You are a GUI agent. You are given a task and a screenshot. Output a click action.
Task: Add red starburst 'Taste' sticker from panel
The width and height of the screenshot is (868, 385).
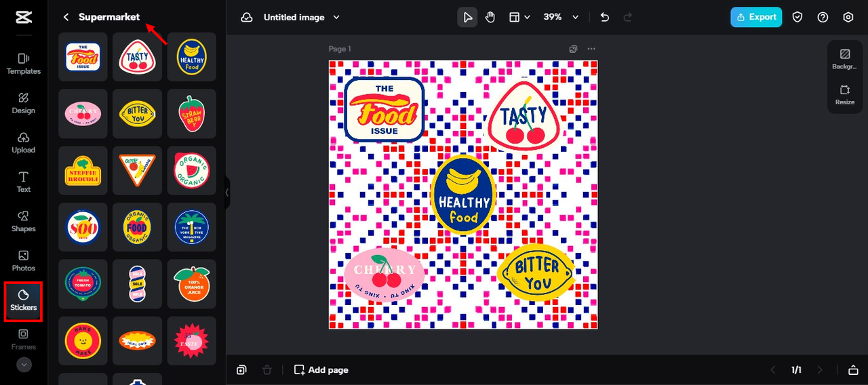191,341
